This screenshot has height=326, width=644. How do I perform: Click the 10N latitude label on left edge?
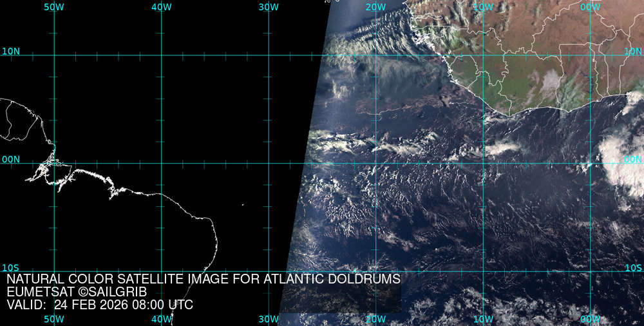tap(10, 52)
